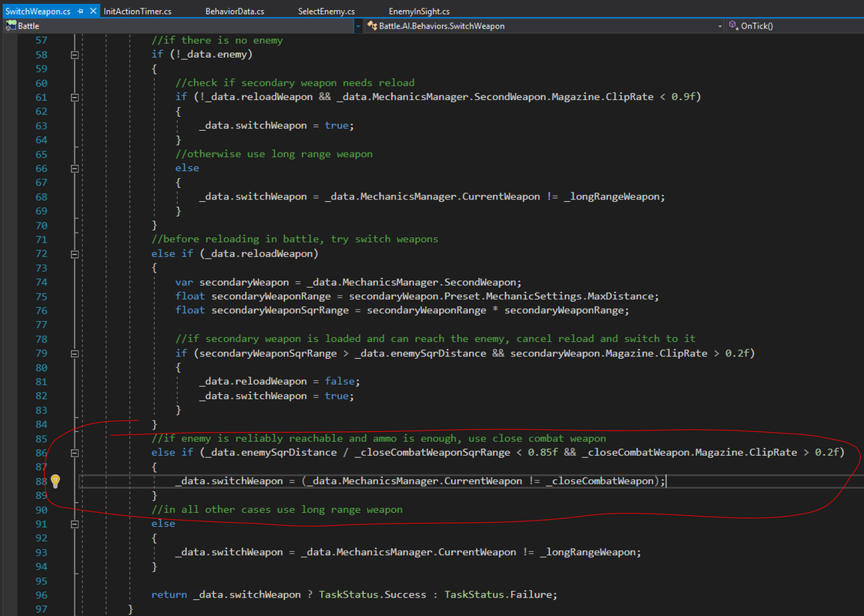Click the 'return' keyword on line 96

coord(169,594)
